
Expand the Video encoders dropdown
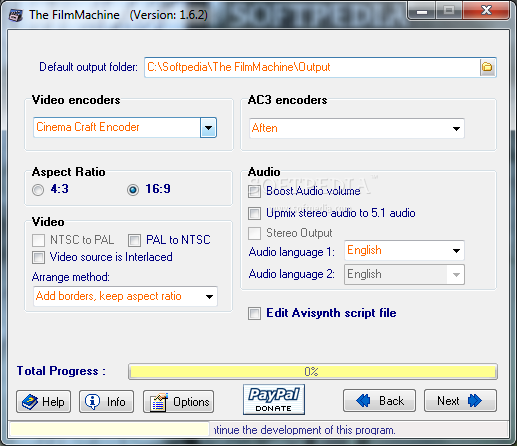pos(208,128)
